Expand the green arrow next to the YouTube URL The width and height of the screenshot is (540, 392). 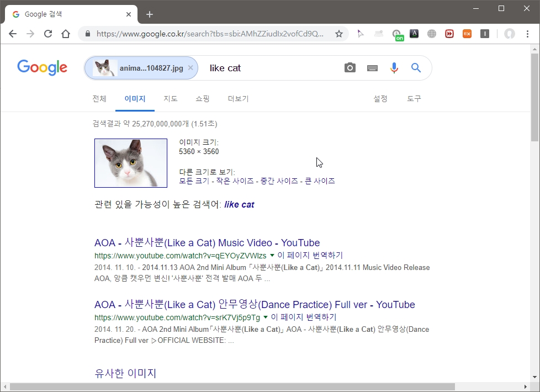click(x=272, y=255)
